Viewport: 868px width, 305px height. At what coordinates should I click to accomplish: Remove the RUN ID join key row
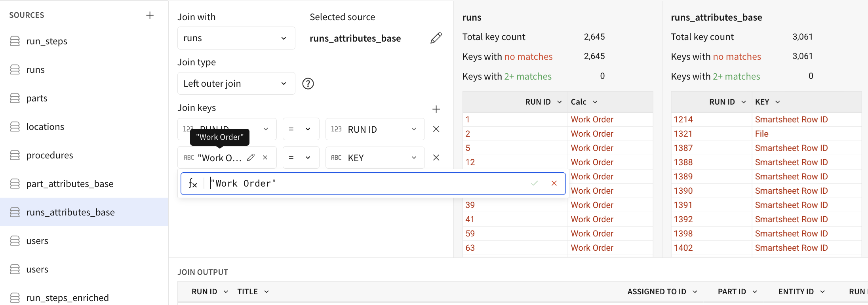(436, 129)
